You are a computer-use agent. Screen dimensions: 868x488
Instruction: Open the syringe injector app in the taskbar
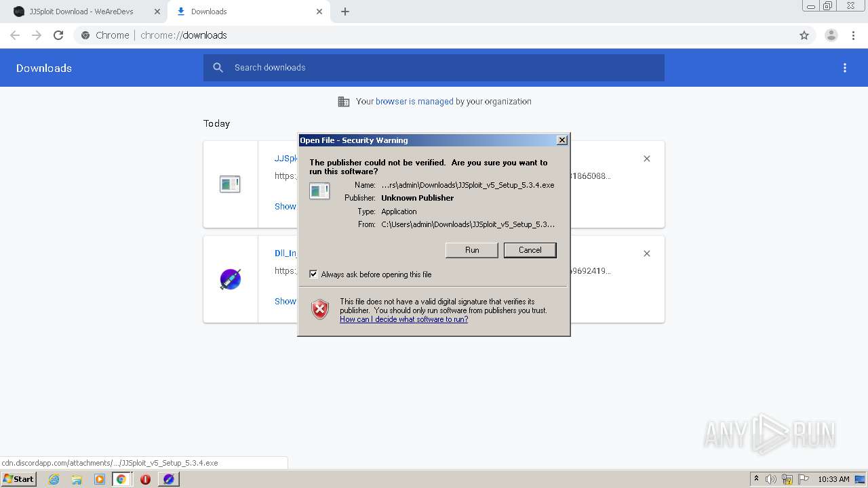pos(169,479)
